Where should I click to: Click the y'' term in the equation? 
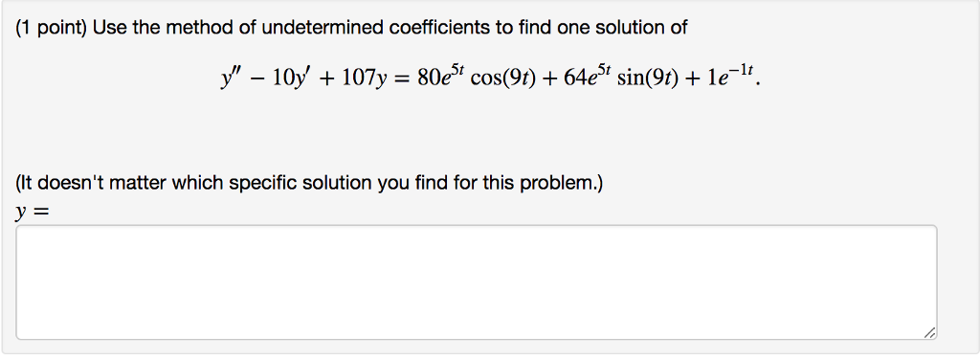[229, 79]
